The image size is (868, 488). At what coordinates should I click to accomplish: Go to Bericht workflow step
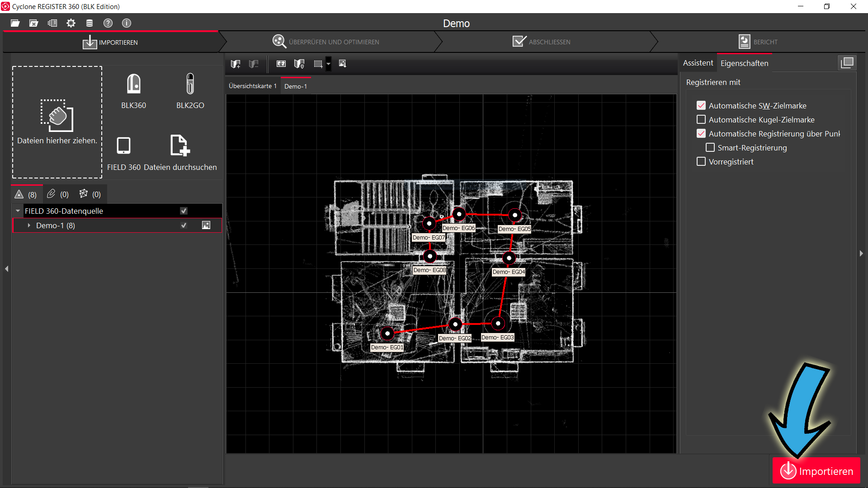758,42
